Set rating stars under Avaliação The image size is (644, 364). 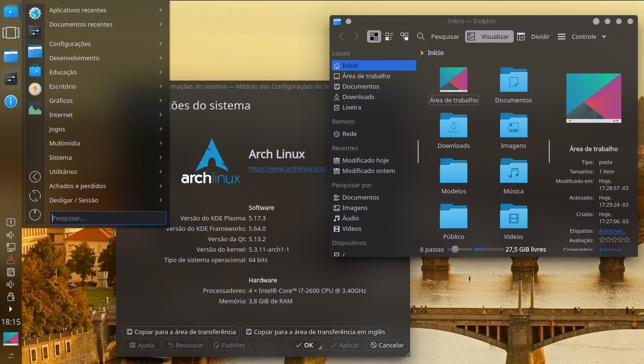tap(614, 240)
